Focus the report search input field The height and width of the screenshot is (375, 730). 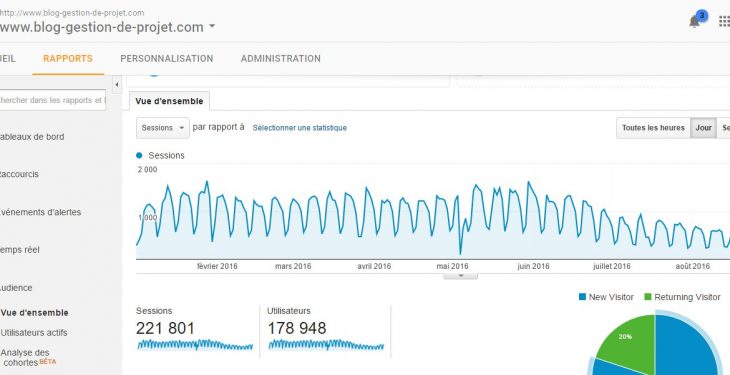click(x=52, y=100)
